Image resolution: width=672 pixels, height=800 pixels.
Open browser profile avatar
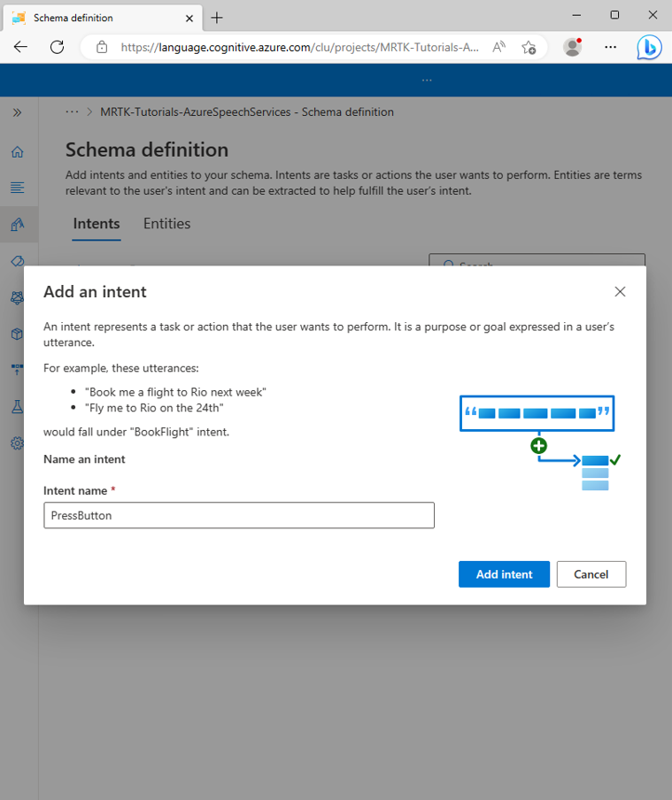pos(573,47)
